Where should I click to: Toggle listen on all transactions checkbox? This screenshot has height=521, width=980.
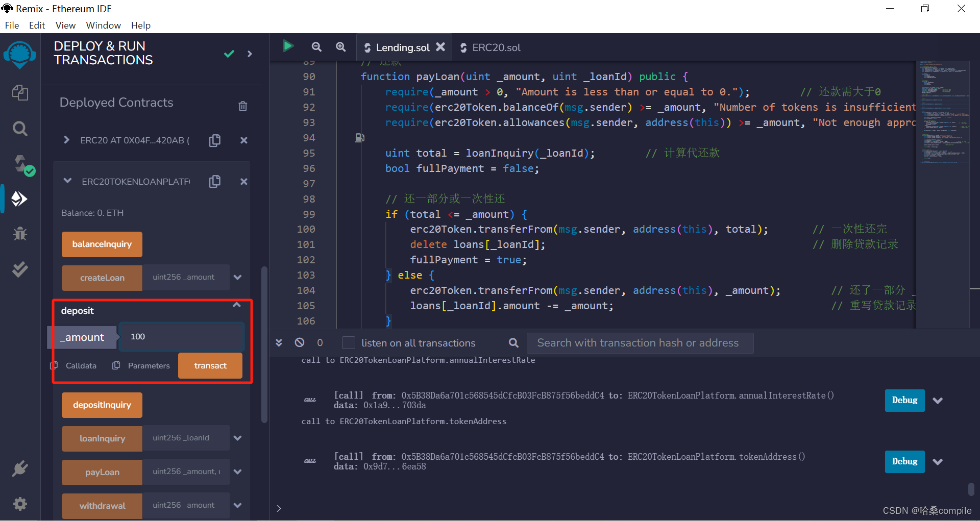[349, 343]
